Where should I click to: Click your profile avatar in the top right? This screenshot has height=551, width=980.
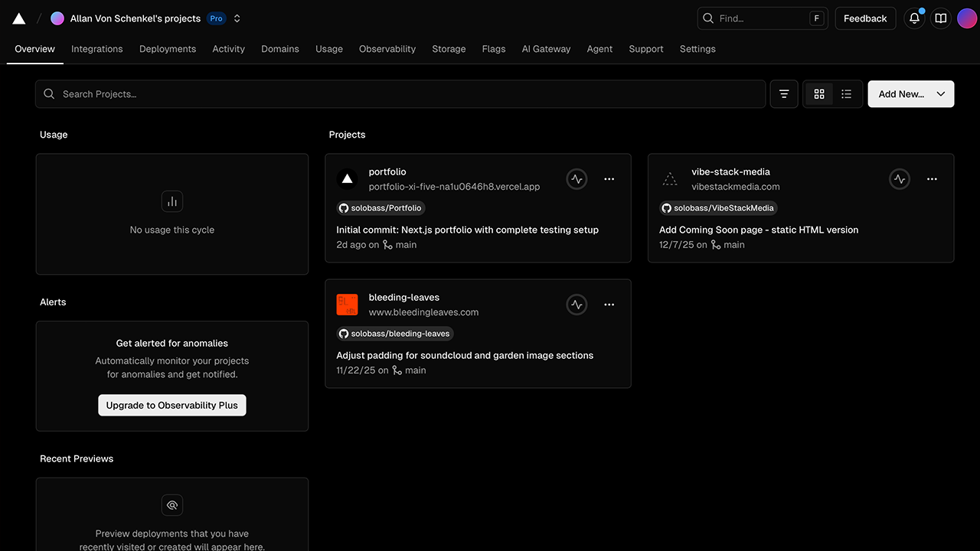pyautogui.click(x=966, y=18)
